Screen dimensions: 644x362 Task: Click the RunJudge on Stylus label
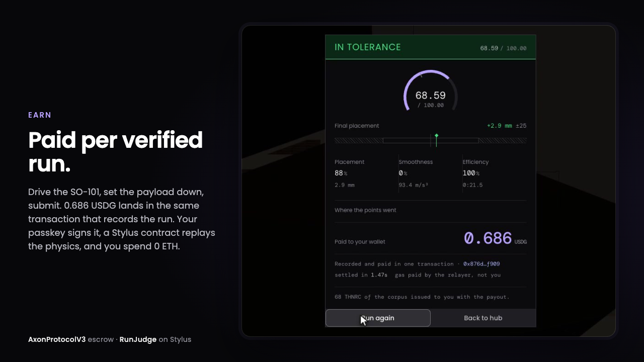[155, 339]
